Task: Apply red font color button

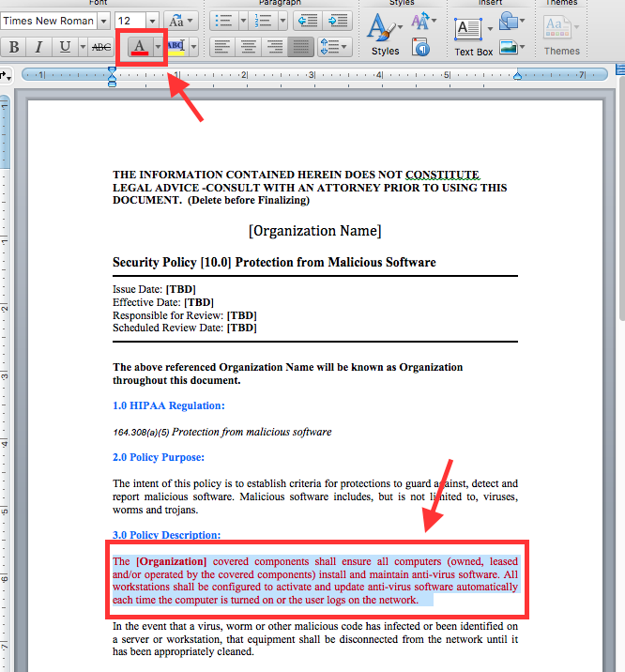Action: point(140,47)
